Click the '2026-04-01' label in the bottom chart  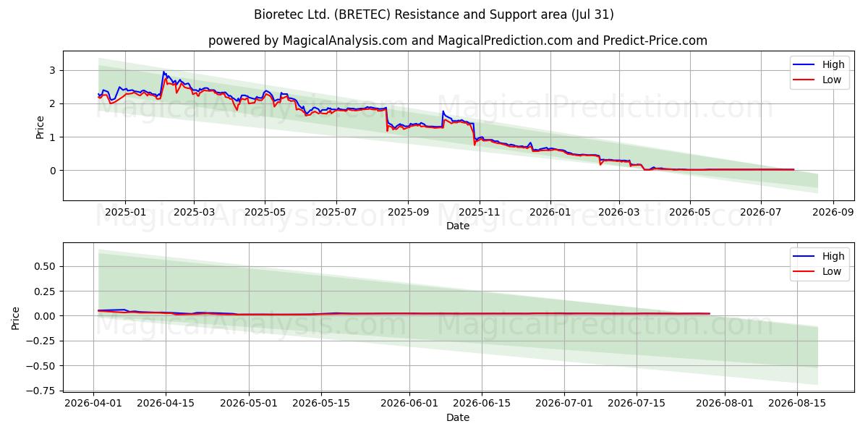94,404
